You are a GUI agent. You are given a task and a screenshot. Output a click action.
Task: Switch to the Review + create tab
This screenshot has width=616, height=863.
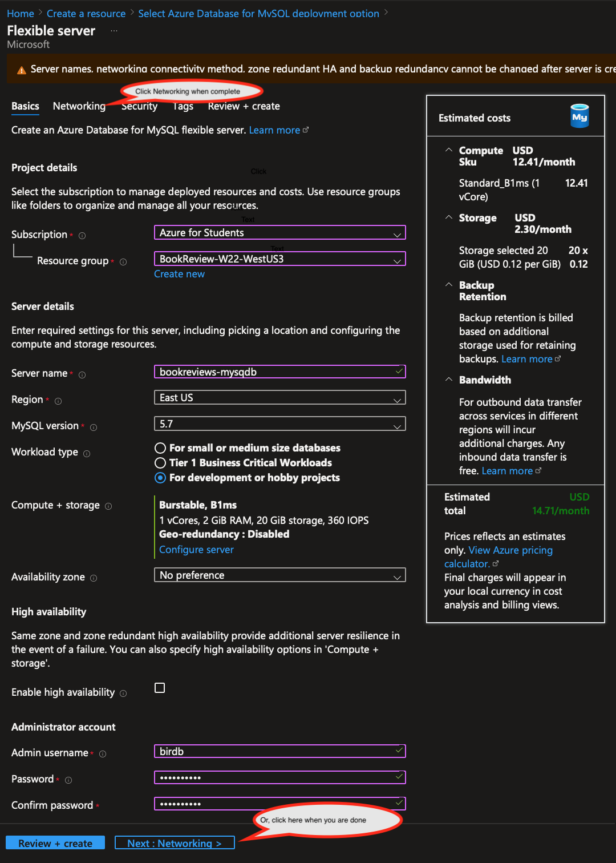coord(244,106)
